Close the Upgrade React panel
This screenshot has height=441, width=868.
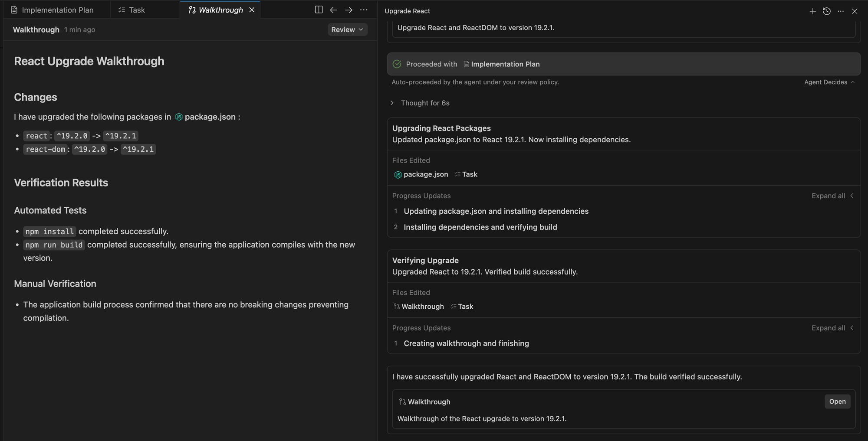[x=855, y=11]
